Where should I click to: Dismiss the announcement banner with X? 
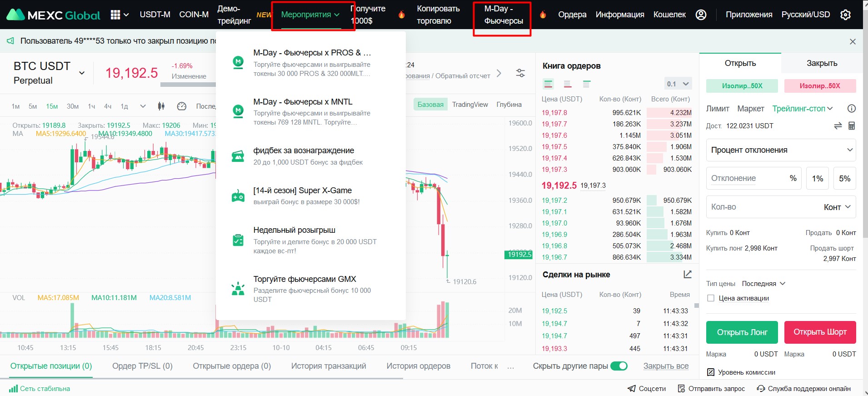coord(853,41)
